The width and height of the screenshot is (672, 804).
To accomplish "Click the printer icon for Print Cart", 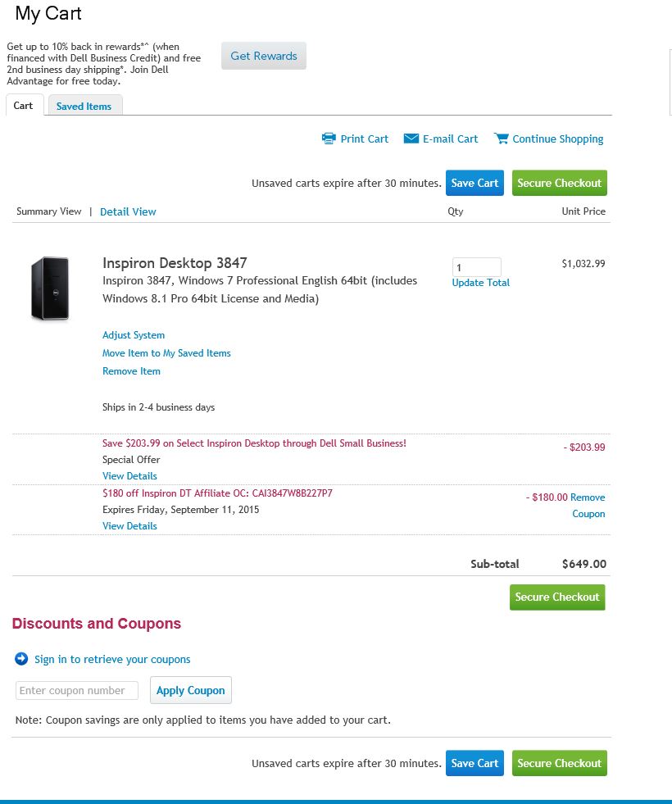I will 329,139.
